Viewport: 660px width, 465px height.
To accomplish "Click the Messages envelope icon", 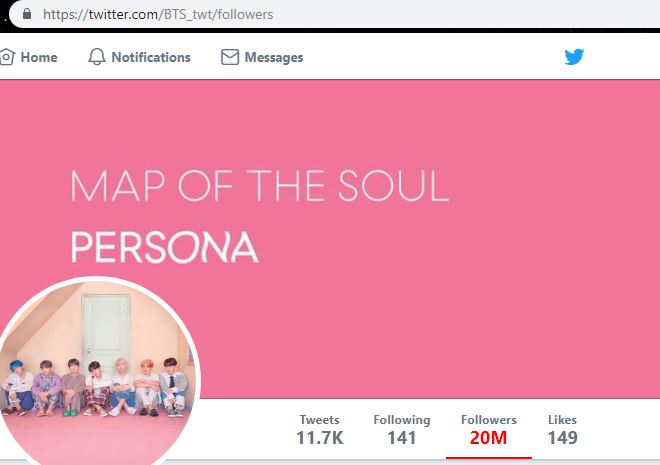I will pos(230,57).
